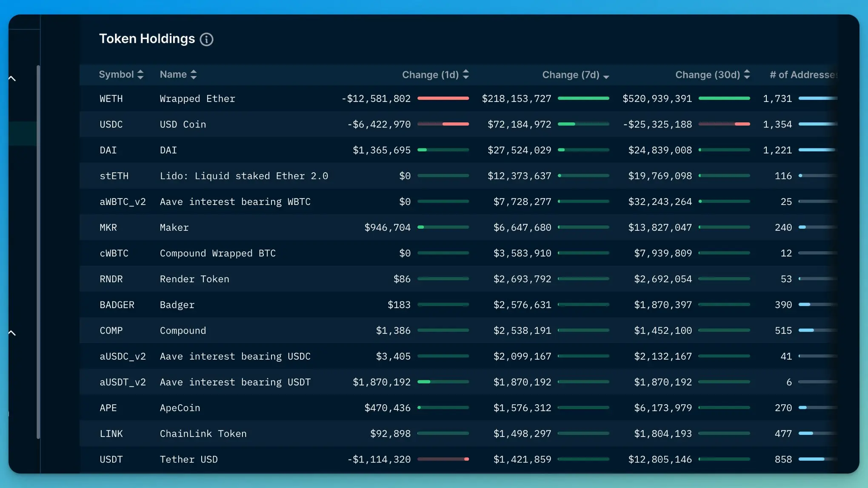Click the Name column header label
Image resolution: width=868 pixels, height=488 pixels.
[173, 74]
